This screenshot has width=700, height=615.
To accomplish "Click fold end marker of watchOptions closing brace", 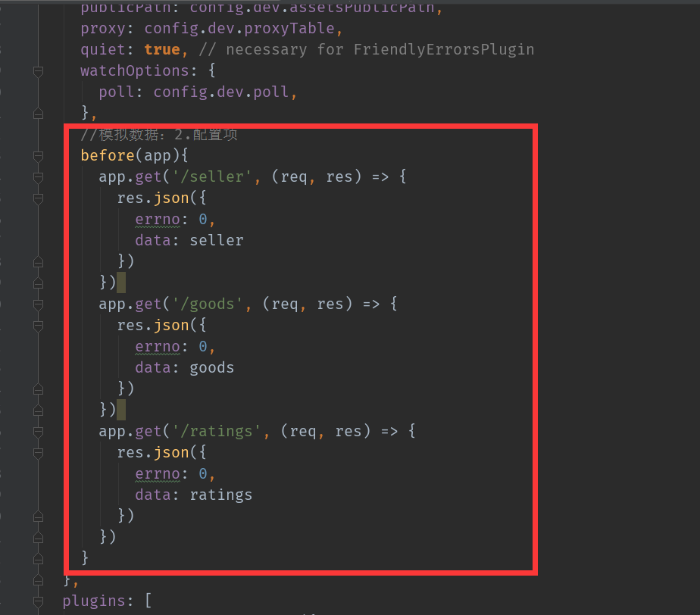I will tap(39, 114).
